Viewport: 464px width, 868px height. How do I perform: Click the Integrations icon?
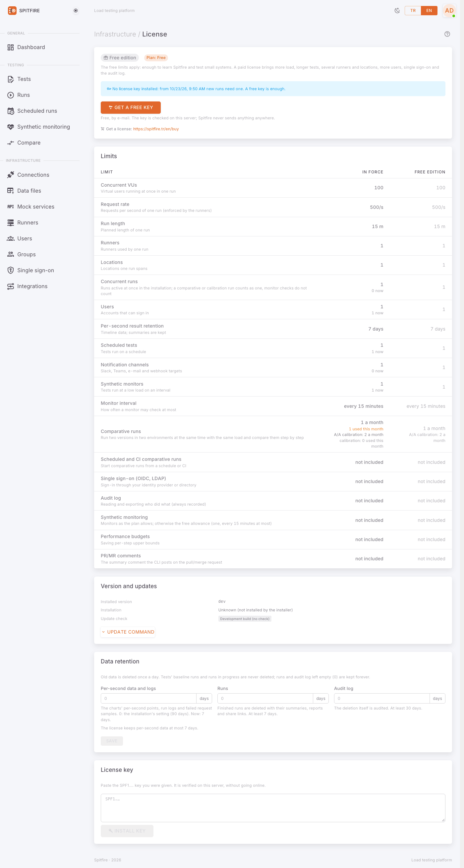tap(11, 286)
